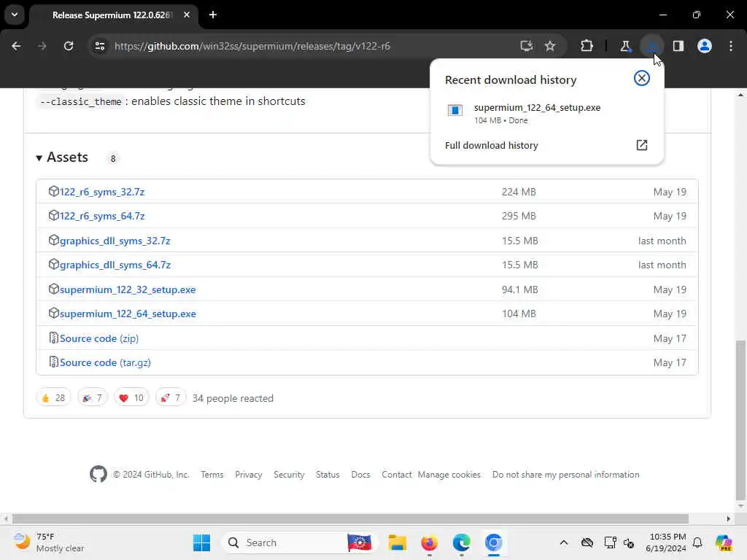Download supermium_122_32_setup.exe asset
Viewport: 747px width, 560px height.
pyautogui.click(x=128, y=289)
